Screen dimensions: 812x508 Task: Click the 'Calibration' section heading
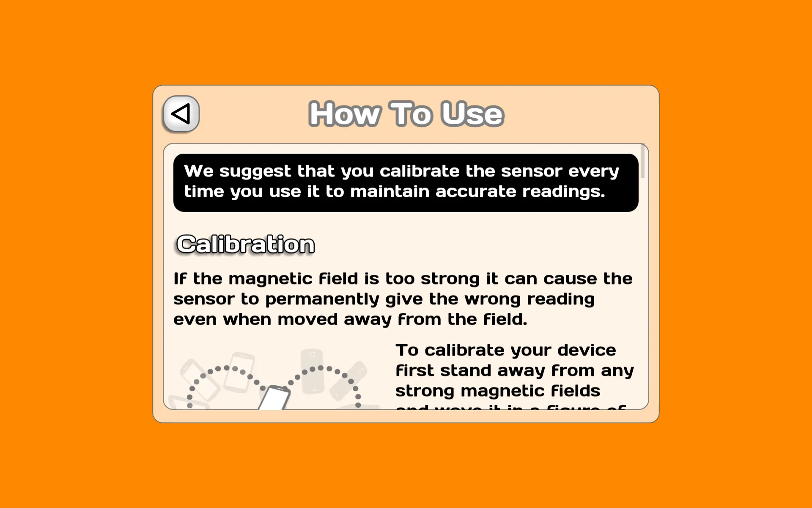pos(245,244)
